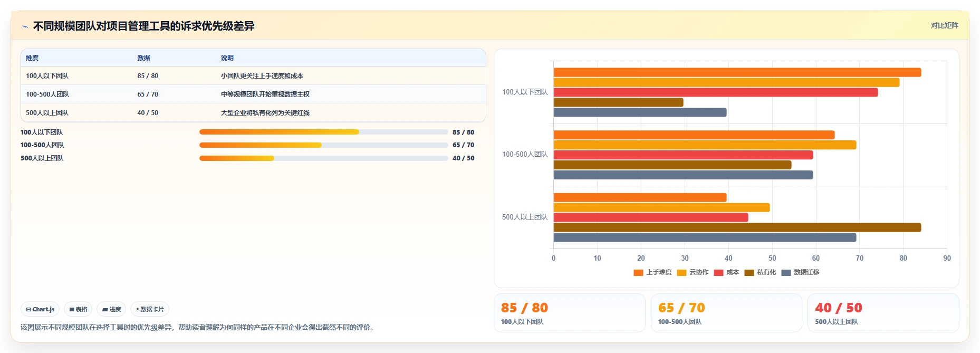Click the red 成本 bar for 500人以上团队
The image size is (980, 353).
651,217
